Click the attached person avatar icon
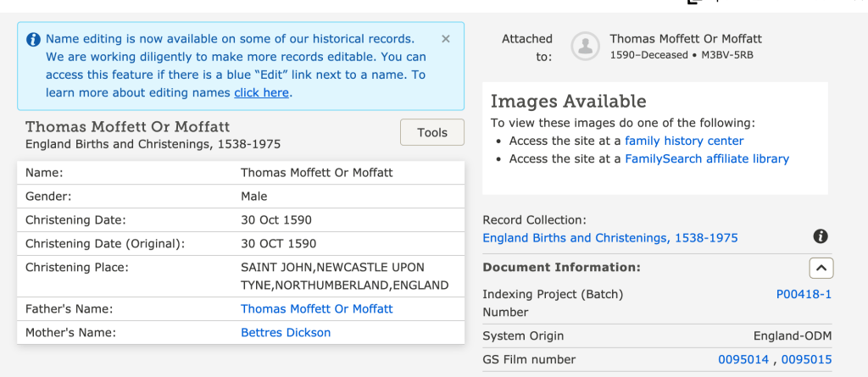The image size is (868, 377). point(585,47)
